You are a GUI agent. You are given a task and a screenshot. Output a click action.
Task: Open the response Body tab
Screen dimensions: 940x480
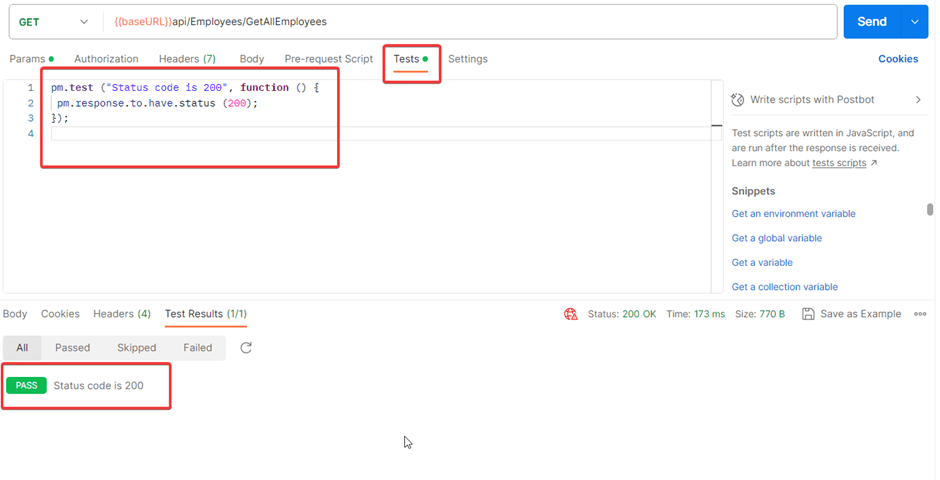coord(15,314)
